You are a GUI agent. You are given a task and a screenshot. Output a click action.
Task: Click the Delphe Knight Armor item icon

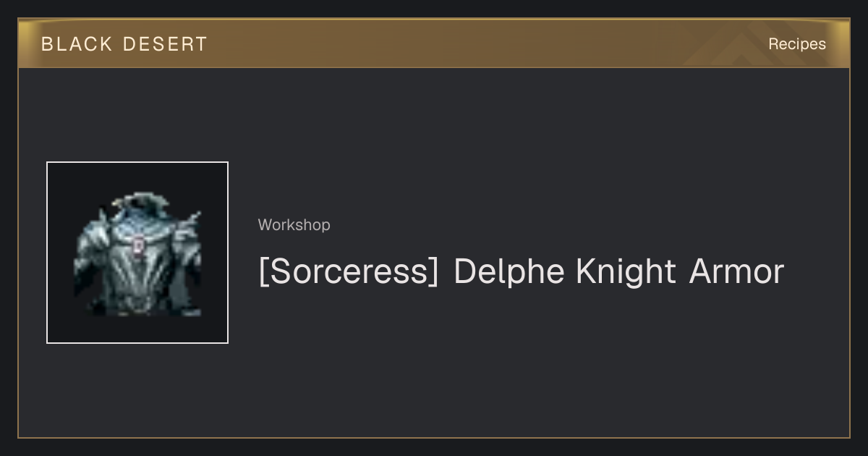[137, 253]
